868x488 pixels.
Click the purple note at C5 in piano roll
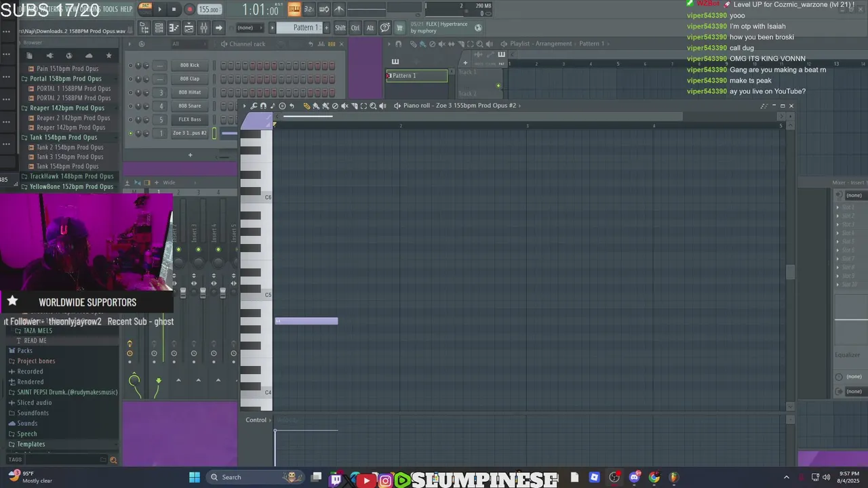(307, 321)
